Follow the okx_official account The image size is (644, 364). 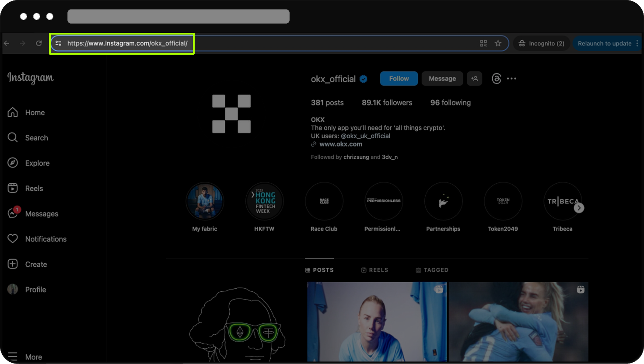[x=399, y=79]
